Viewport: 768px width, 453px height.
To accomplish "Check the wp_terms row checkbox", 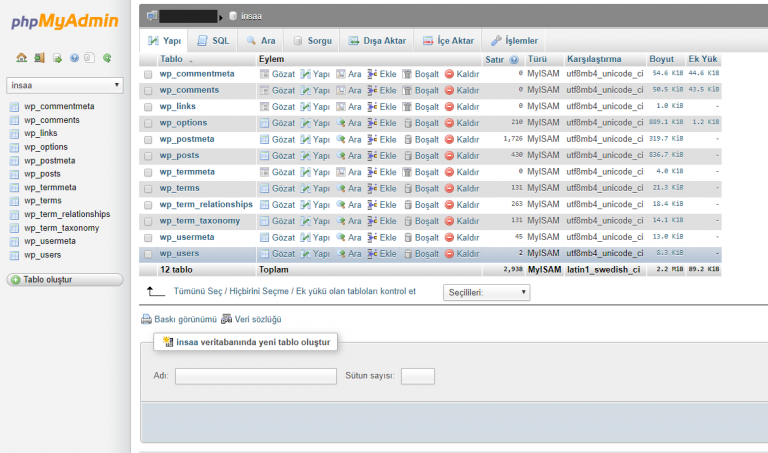I will 148,189.
